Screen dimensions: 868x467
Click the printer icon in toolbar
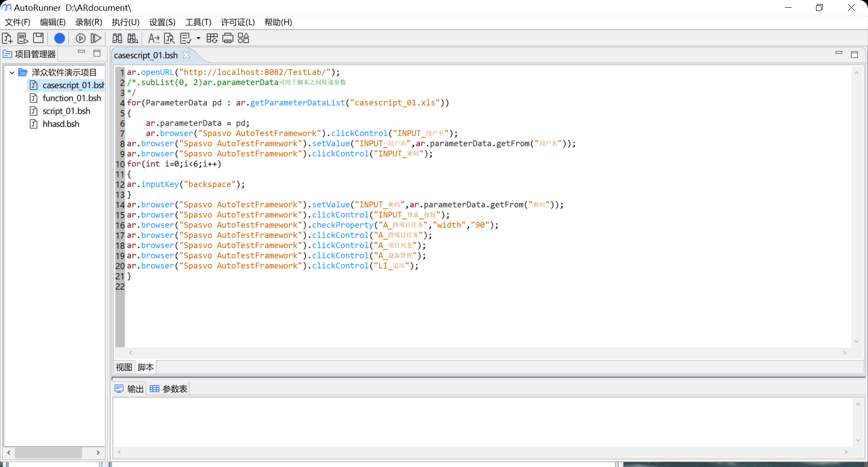point(228,38)
